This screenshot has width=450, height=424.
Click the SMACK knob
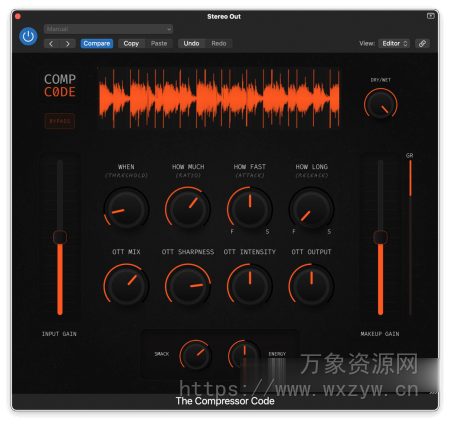[x=195, y=355]
